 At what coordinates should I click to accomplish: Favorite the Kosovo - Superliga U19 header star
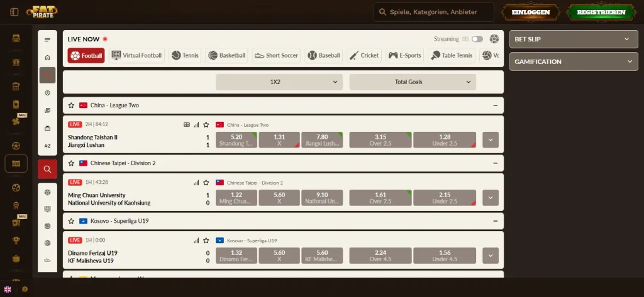point(71,221)
